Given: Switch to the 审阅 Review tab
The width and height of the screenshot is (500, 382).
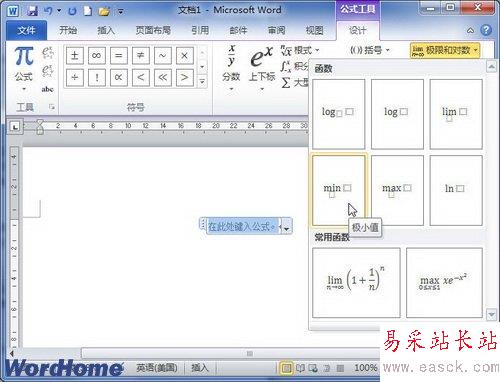Looking at the screenshot, I should pyautogui.click(x=277, y=31).
